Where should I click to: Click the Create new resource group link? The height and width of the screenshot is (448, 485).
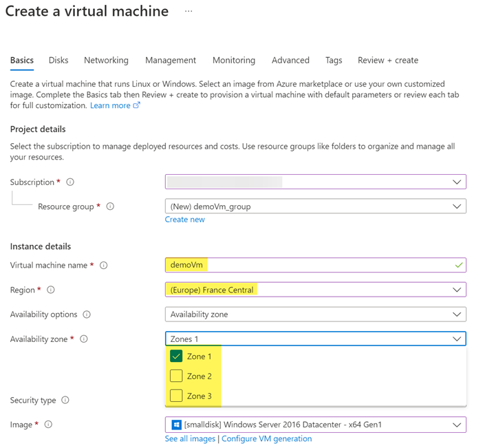coord(184,220)
